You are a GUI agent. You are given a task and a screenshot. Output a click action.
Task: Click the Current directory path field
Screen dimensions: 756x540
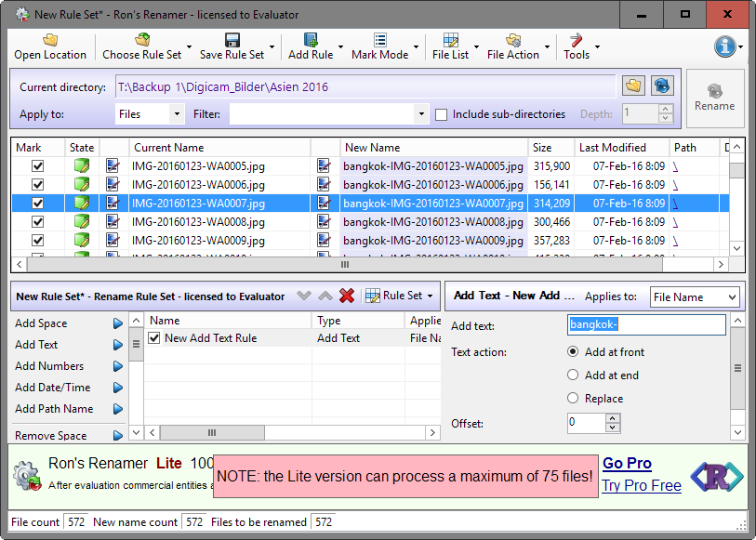(365, 86)
